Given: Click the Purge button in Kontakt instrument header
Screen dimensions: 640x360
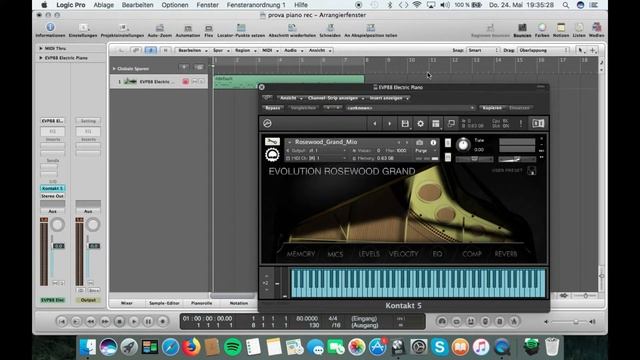Looking at the screenshot, I should [421, 151].
